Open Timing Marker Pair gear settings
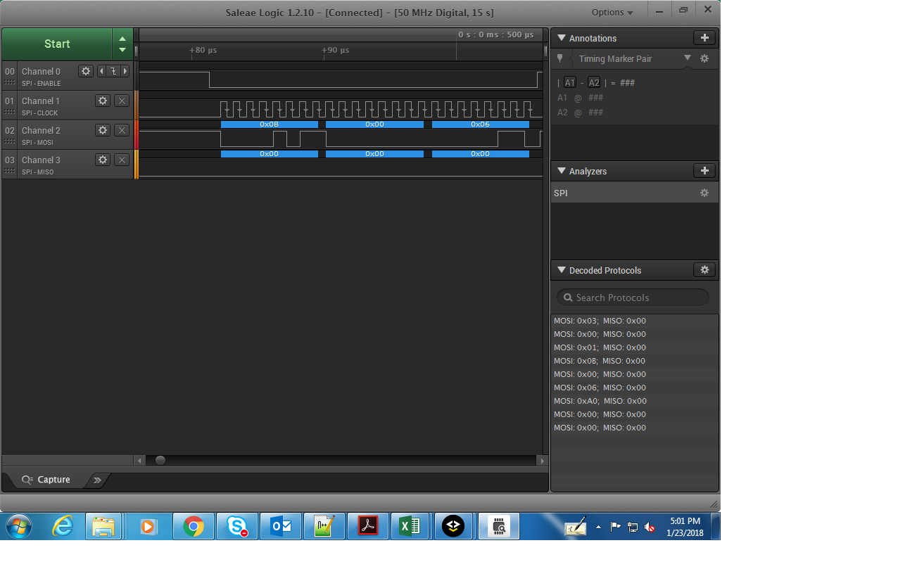 pos(704,58)
